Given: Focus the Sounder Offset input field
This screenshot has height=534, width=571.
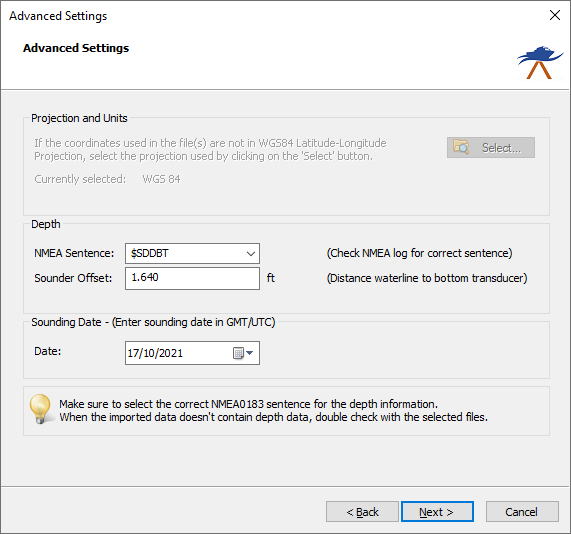Looking at the screenshot, I should pyautogui.click(x=192, y=278).
